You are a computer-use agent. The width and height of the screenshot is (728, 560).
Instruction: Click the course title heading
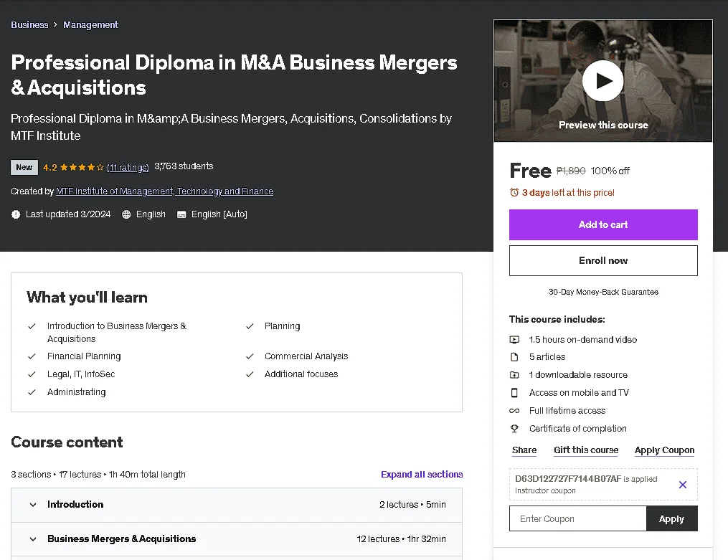(x=234, y=75)
